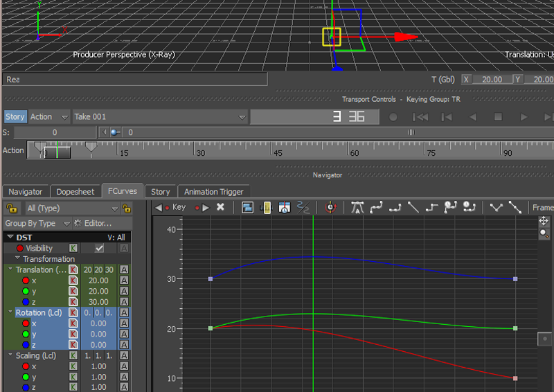Toggle the Visibility checkbox for DST
The image size is (554, 392).
point(99,248)
